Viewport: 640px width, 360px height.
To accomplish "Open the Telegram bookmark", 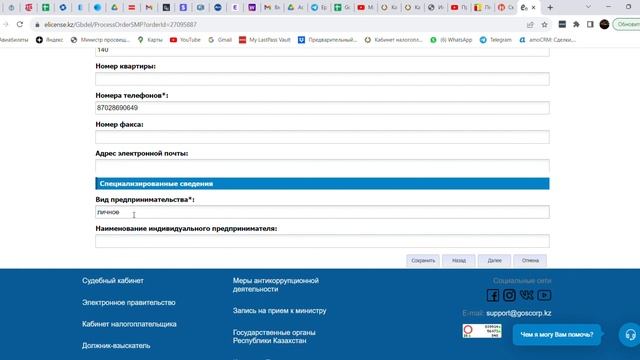I will coord(496,40).
